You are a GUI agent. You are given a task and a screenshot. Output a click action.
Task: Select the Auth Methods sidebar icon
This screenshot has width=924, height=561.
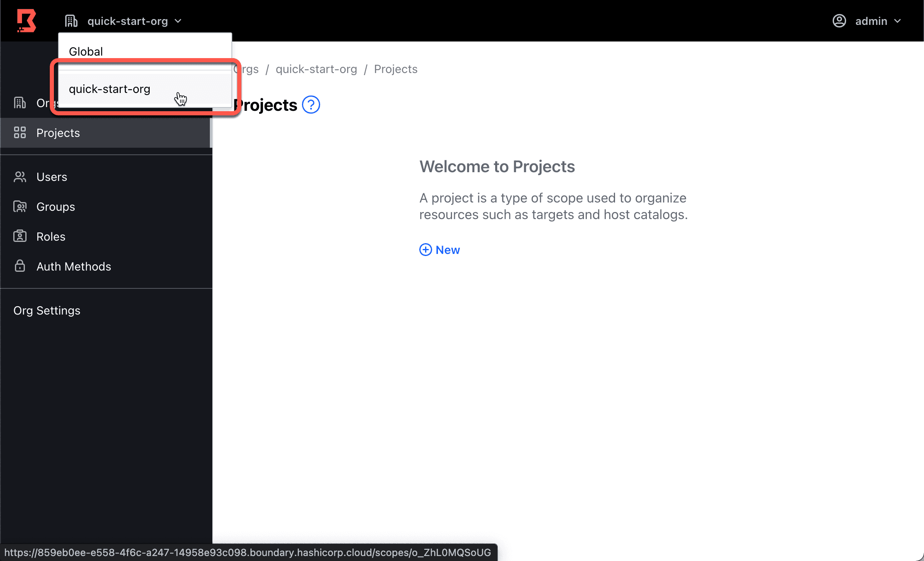[x=19, y=266]
